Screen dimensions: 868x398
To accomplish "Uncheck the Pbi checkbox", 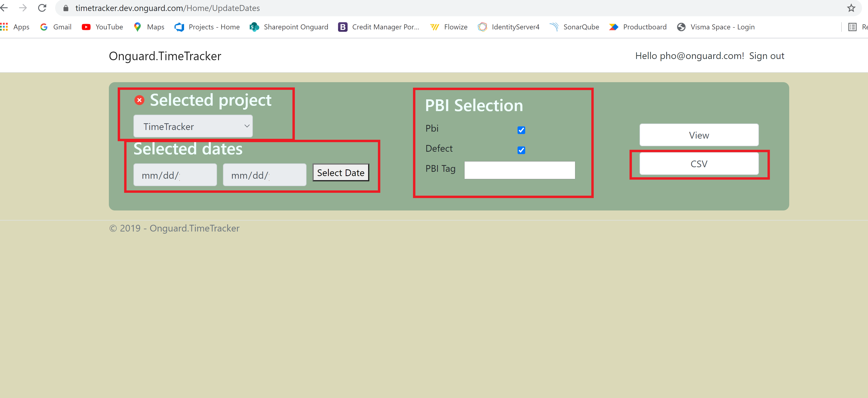I will [521, 130].
